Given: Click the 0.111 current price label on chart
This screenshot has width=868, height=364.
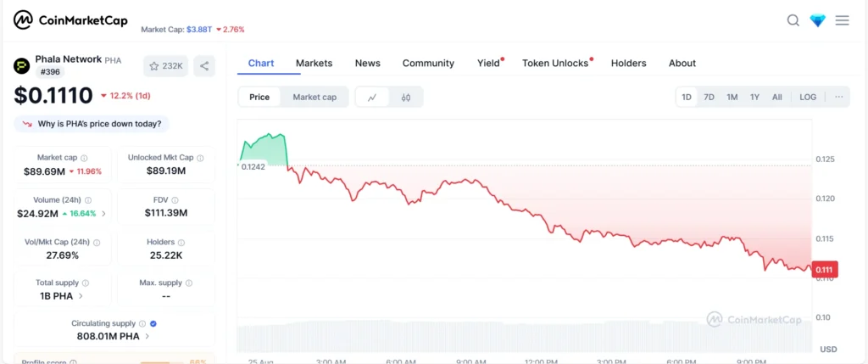Looking at the screenshot, I should pyautogui.click(x=824, y=269).
